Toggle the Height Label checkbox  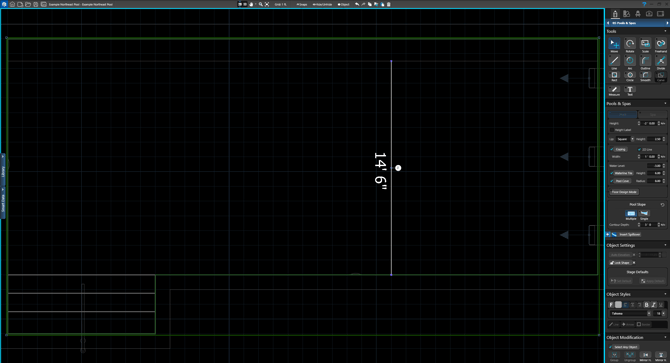pos(612,130)
